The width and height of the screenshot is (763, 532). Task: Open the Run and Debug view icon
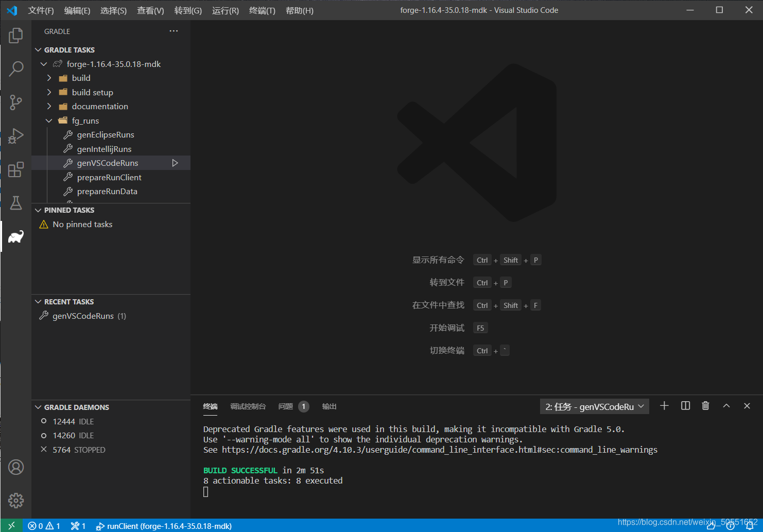[x=16, y=135]
